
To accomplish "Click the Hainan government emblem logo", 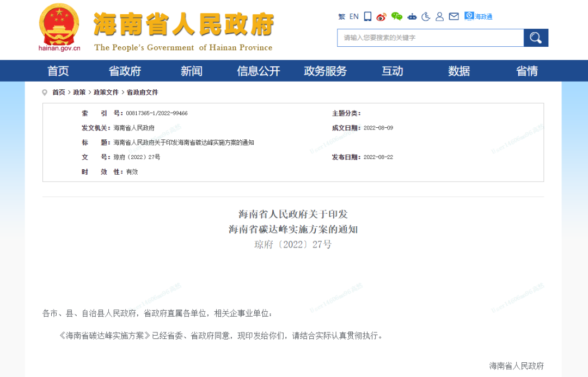I will [x=58, y=26].
